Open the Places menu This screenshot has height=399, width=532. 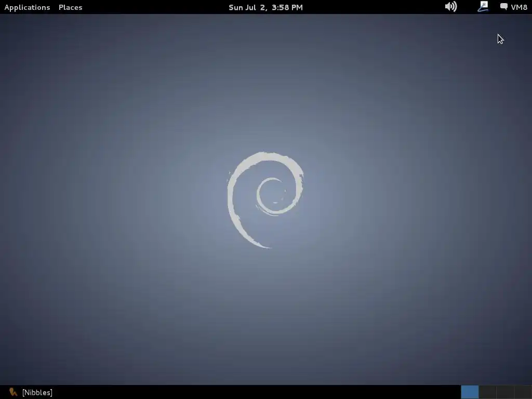click(x=70, y=7)
